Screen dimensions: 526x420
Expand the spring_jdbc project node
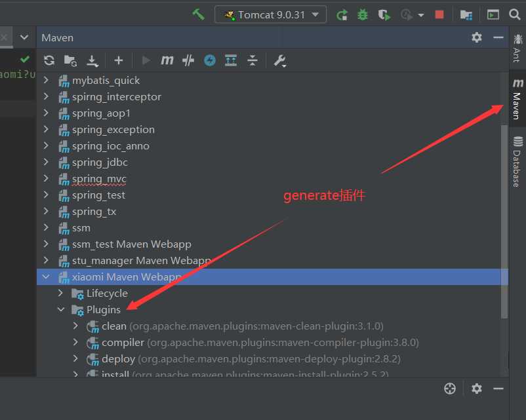[x=46, y=162]
